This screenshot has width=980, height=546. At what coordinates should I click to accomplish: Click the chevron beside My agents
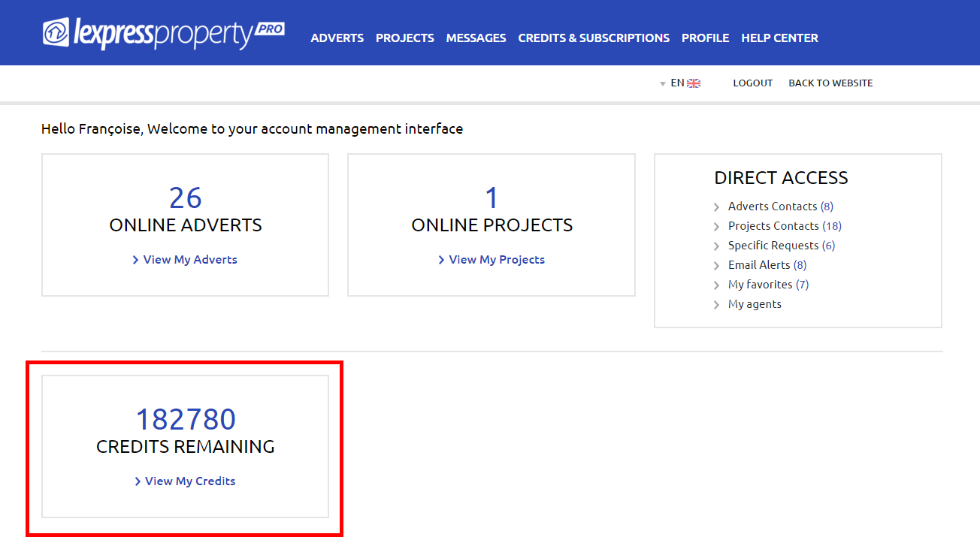tap(717, 305)
